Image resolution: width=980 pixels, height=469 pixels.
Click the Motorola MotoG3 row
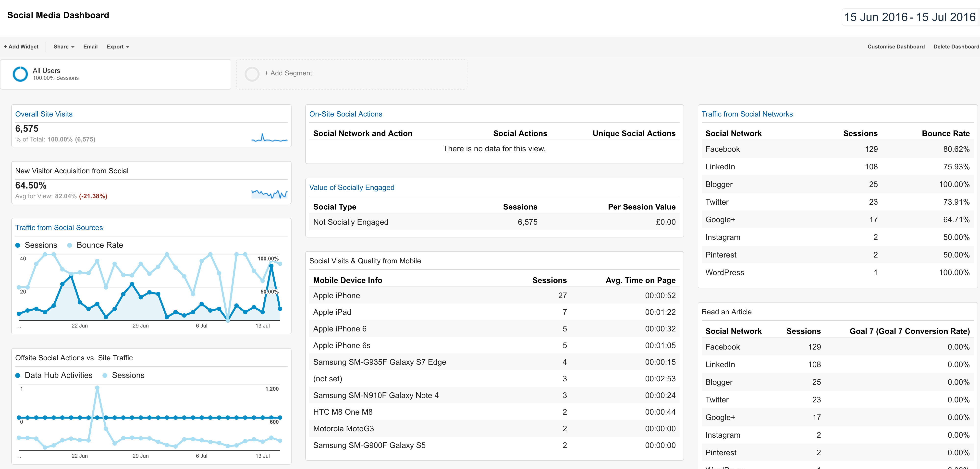[495, 429]
